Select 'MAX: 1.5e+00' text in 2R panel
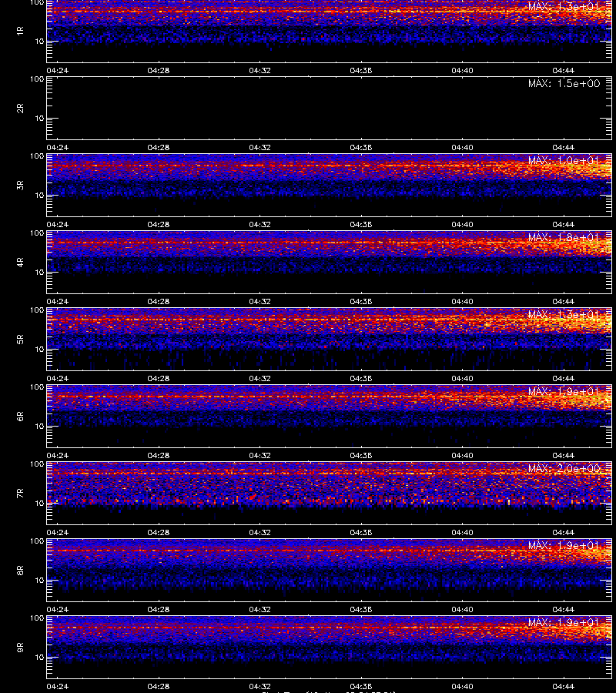The height and width of the screenshot is (693, 616). coord(564,83)
